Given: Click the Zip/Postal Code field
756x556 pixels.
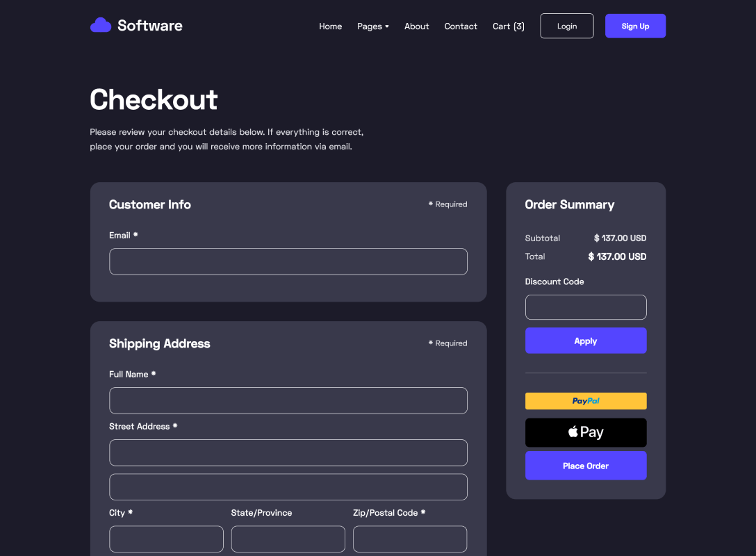Looking at the screenshot, I should [x=409, y=539].
